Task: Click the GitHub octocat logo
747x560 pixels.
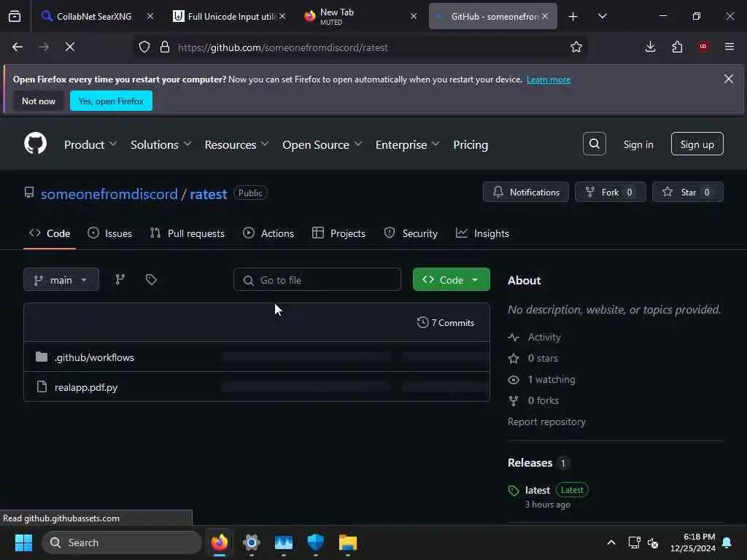Action: [35, 144]
